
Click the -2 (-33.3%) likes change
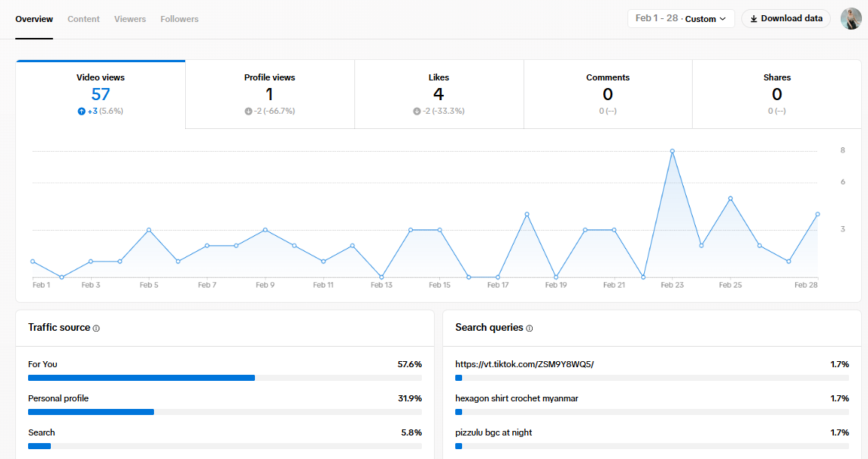pyautogui.click(x=443, y=112)
